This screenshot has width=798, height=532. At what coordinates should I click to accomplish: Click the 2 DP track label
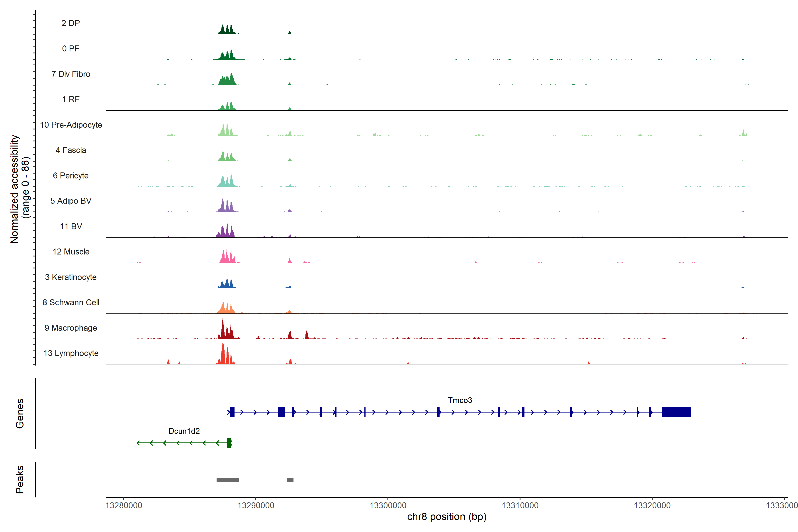pos(70,23)
